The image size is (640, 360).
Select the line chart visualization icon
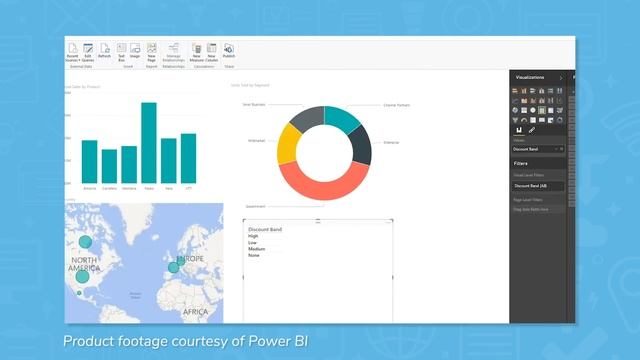point(515,100)
